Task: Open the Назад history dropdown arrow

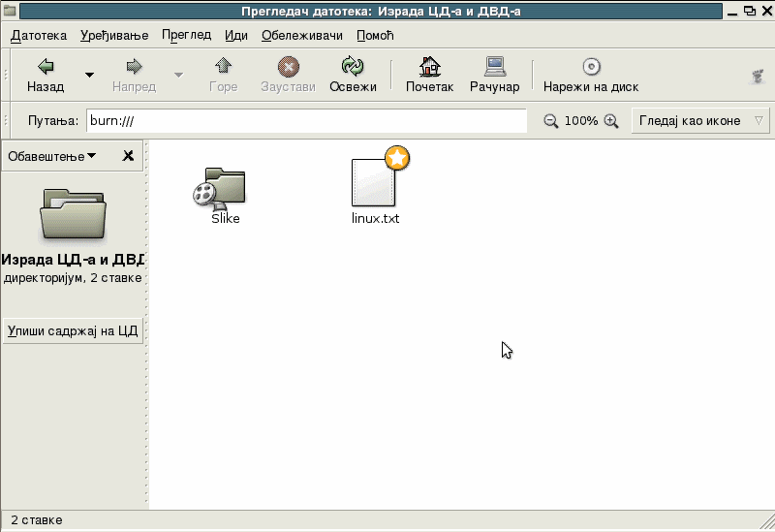Action: (89, 76)
